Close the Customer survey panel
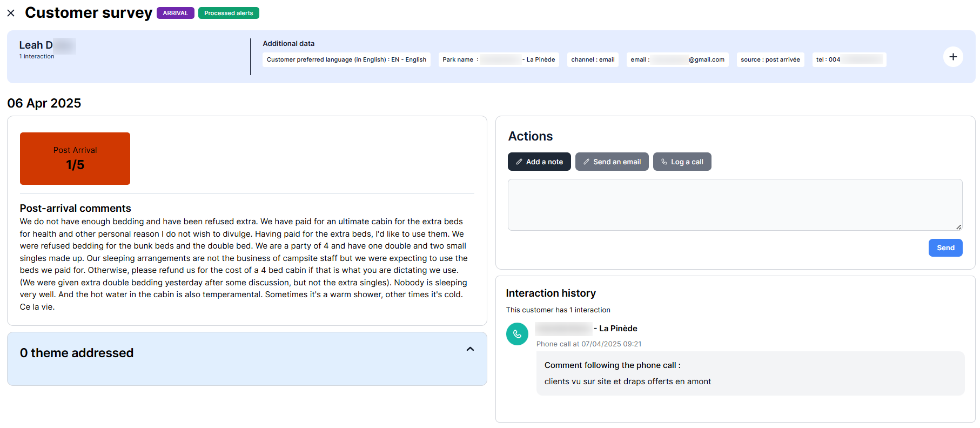This screenshot has height=428, width=980. pos(11,13)
